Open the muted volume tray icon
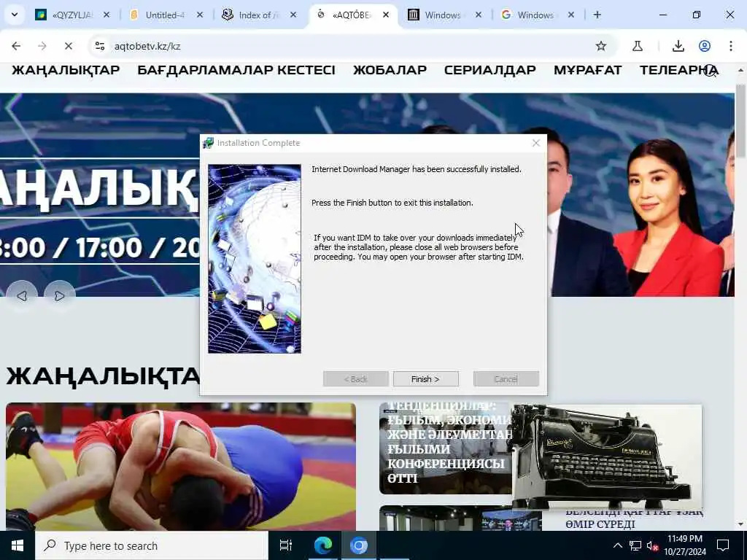747x560 pixels. pyautogui.click(x=652, y=545)
